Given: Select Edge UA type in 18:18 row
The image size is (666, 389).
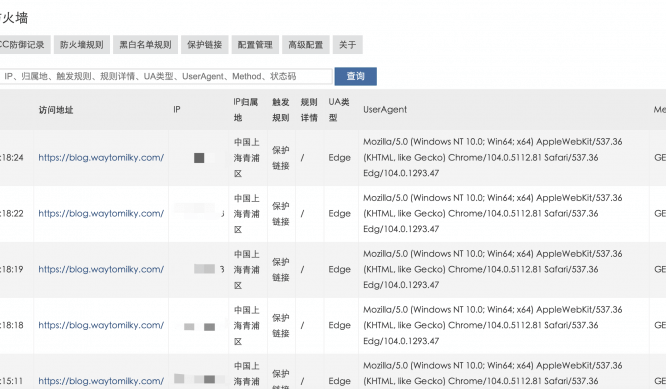Looking at the screenshot, I should coord(339,325).
